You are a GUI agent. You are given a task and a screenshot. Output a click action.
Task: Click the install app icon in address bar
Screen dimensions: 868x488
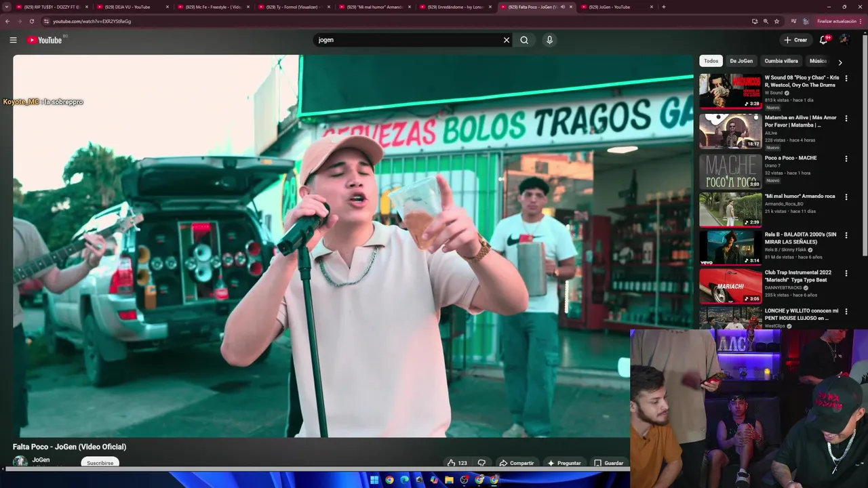(x=755, y=21)
